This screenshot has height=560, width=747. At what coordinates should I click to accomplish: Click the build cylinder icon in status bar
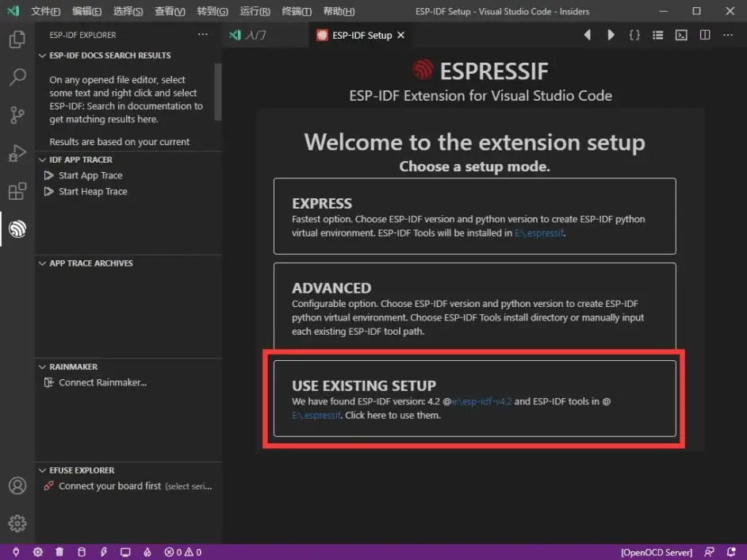point(82,552)
